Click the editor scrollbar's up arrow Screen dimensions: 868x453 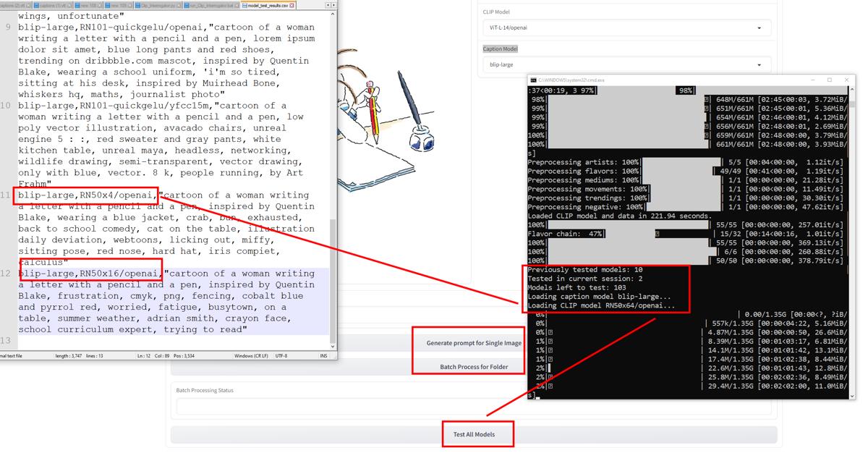point(333,14)
